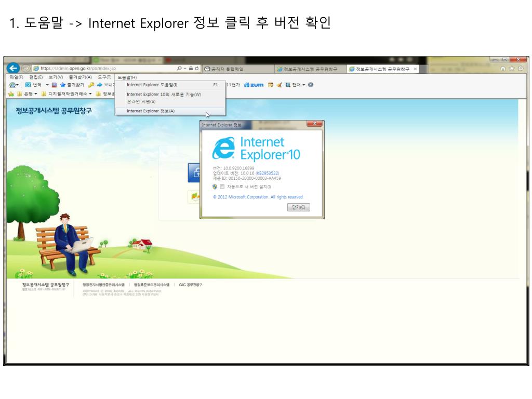The width and height of the screenshot is (532, 399).
Task: Open the 디지털저작권거래소 favorites folder
Action: click(66, 94)
